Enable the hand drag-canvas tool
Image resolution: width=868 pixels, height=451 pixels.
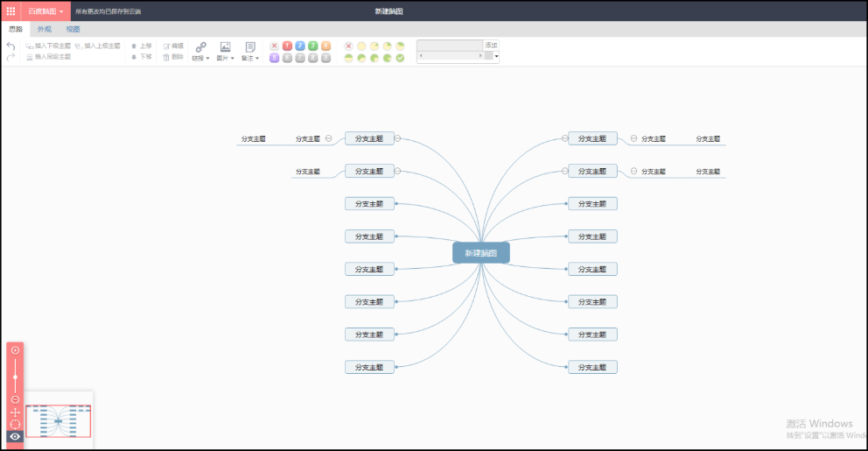15,412
